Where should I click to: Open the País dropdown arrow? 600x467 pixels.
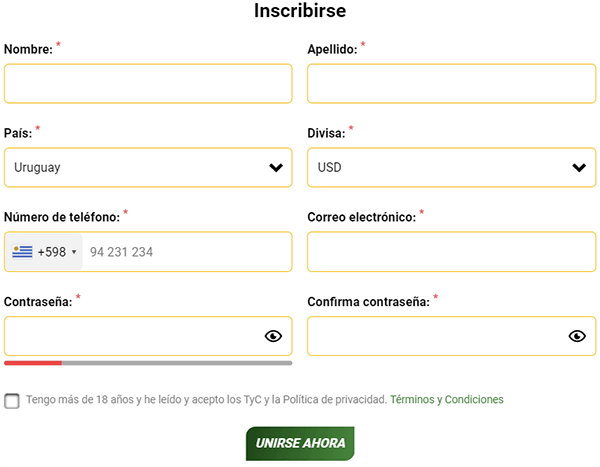[276, 168]
